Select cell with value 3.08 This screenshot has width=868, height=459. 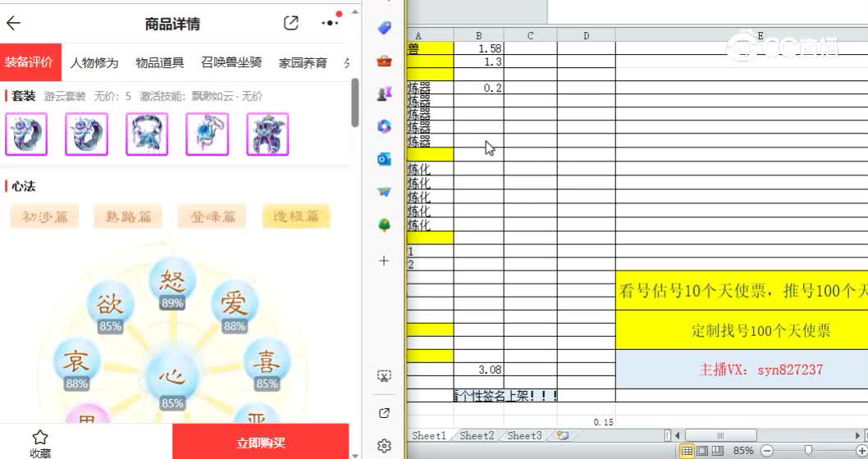[478, 370]
